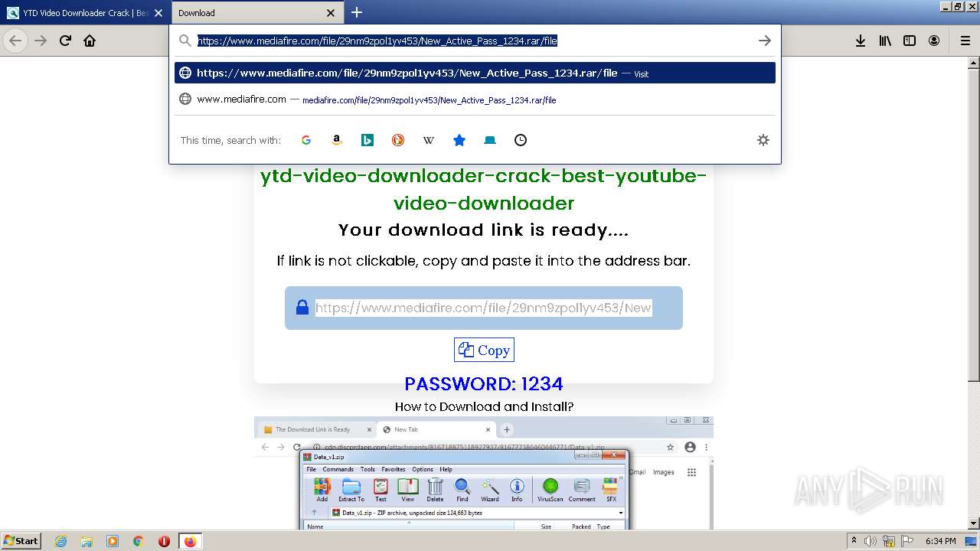Click the How to Download and Install heading
980x551 pixels.
coord(484,406)
